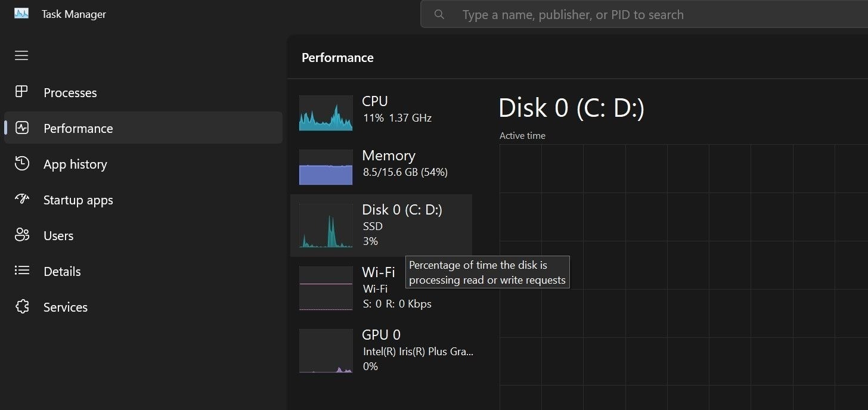
Task: Click the App history clock icon
Action: [x=22, y=164]
